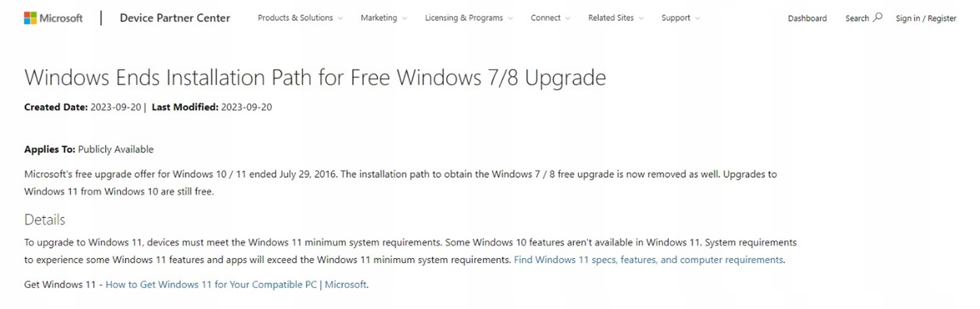Expand the Related Sites chevron
Viewport: 980px width, 309px height.
pos(641,18)
